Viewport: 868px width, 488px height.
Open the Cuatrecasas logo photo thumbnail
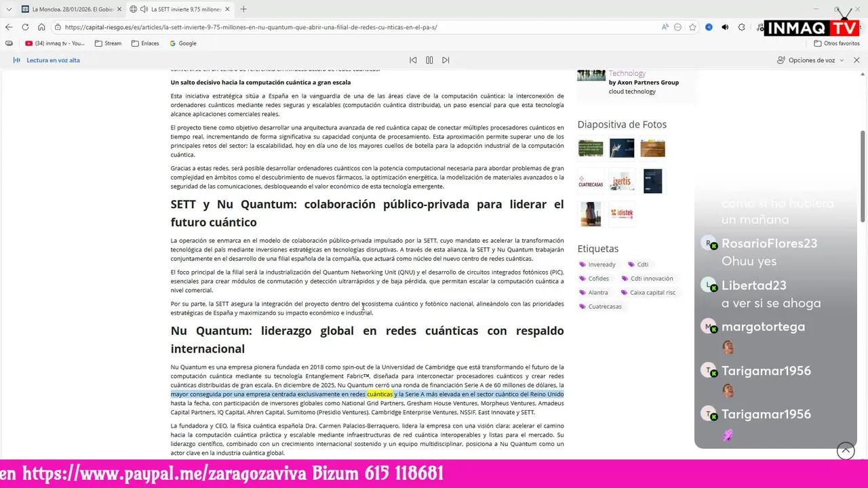(591, 182)
